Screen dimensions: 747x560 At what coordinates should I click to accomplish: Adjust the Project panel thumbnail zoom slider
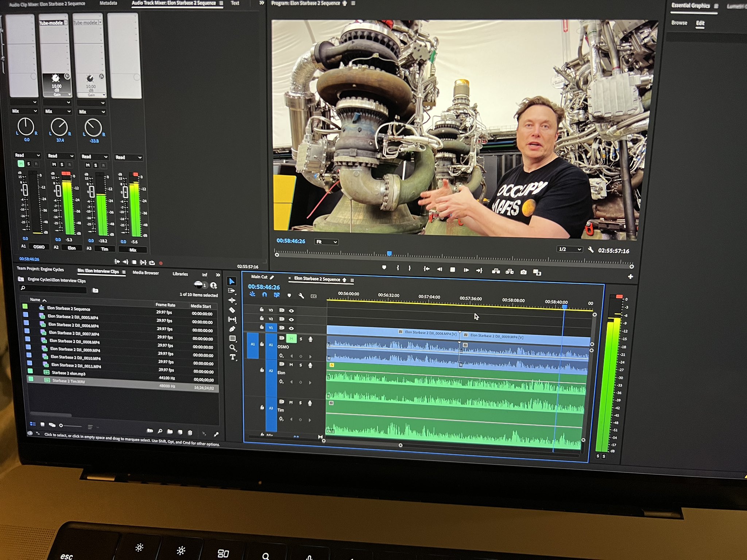(71, 425)
